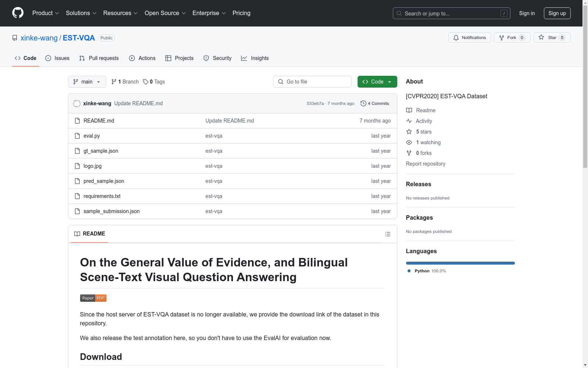Open commit 533eb7a hash
The image size is (588, 368).
tap(315, 103)
